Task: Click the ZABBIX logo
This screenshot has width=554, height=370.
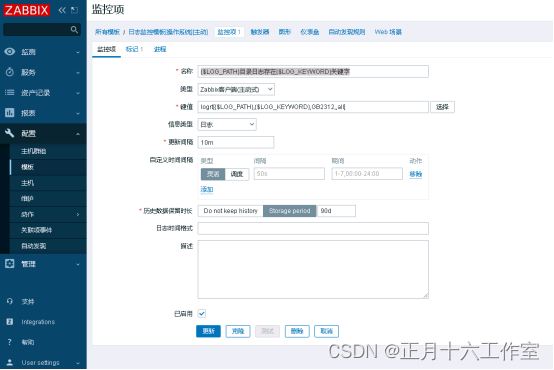Action: click(x=26, y=10)
